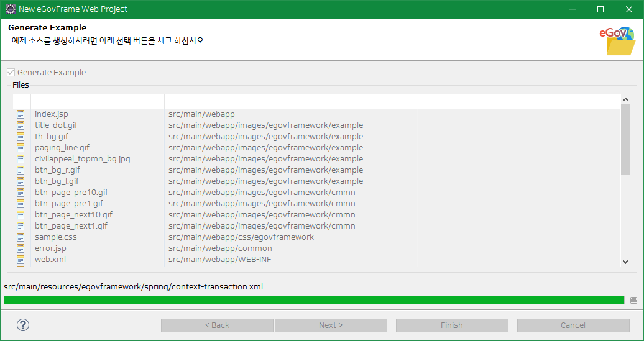Select the th_bg.gif file name
The height and width of the screenshot is (341, 644).
(x=52, y=136)
